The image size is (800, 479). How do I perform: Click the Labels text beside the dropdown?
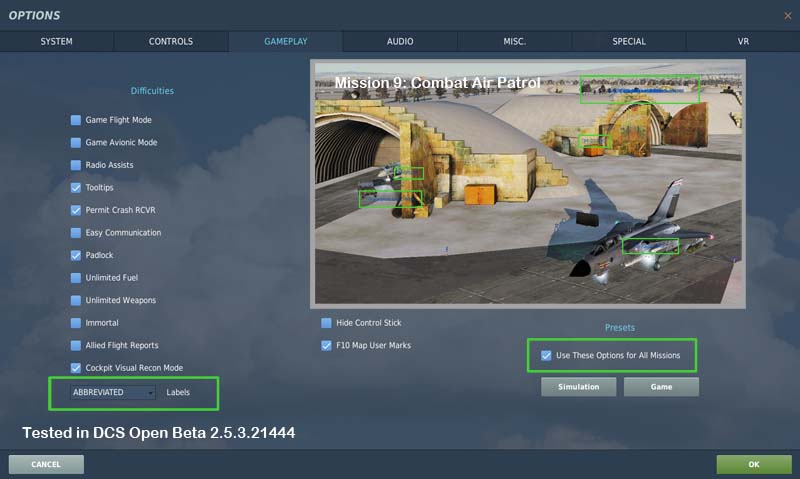pos(178,392)
